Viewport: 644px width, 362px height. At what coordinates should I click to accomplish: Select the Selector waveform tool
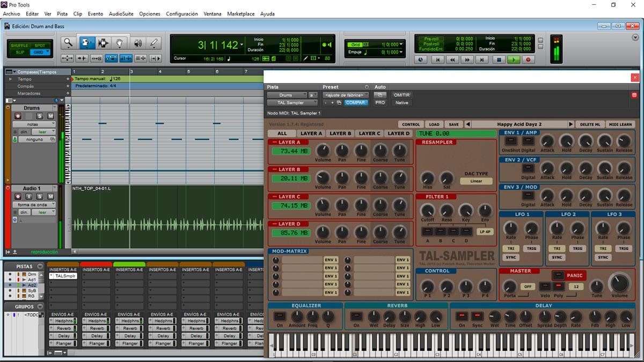pos(103,43)
